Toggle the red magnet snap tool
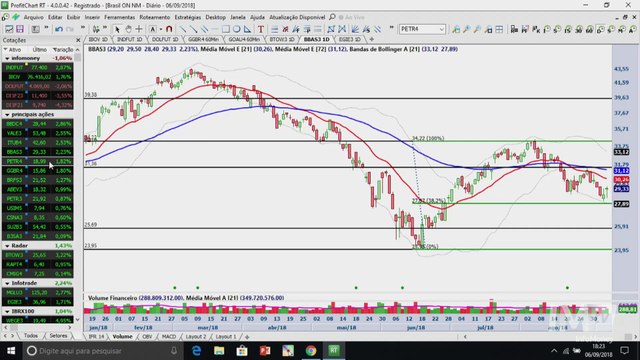The height and width of the screenshot is (360, 640). pyautogui.click(x=169, y=29)
